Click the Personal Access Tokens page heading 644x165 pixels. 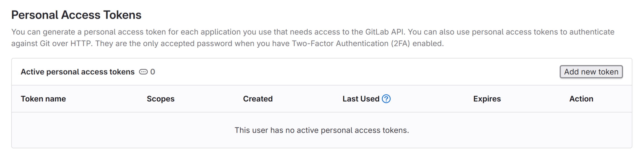pyautogui.click(x=76, y=15)
